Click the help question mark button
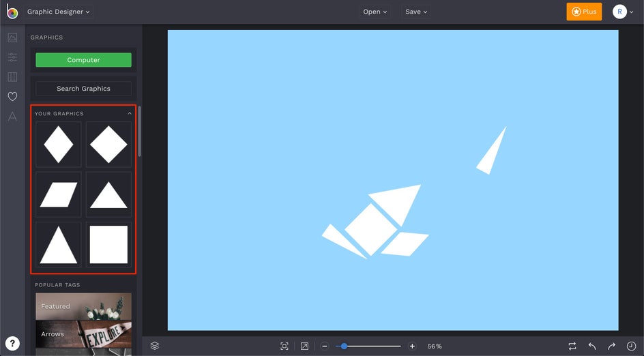The height and width of the screenshot is (356, 644). 12,343
